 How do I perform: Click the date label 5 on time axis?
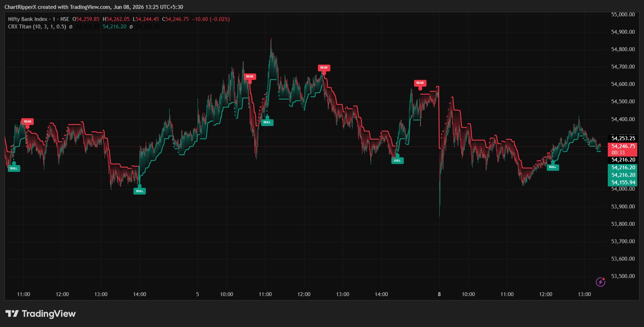coord(197,294)
